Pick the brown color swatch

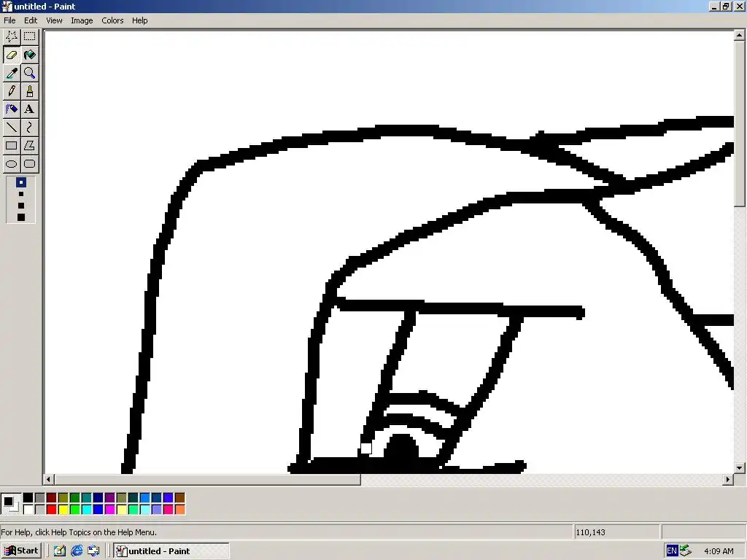(x=179, y=497)
